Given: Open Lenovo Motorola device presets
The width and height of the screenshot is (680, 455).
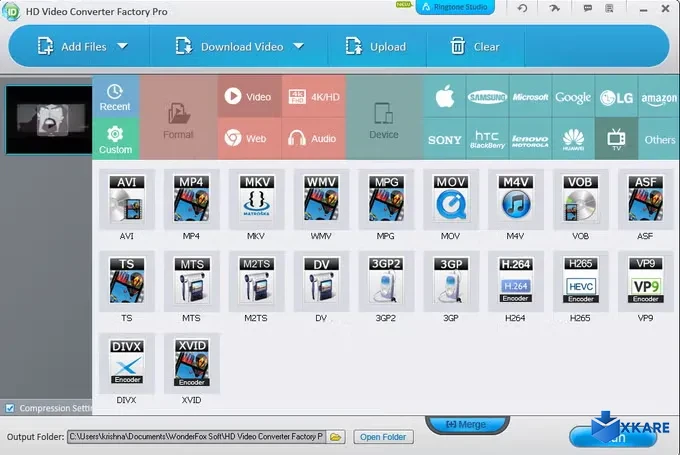Looking at the screenshot, I should tap(530, 139).
